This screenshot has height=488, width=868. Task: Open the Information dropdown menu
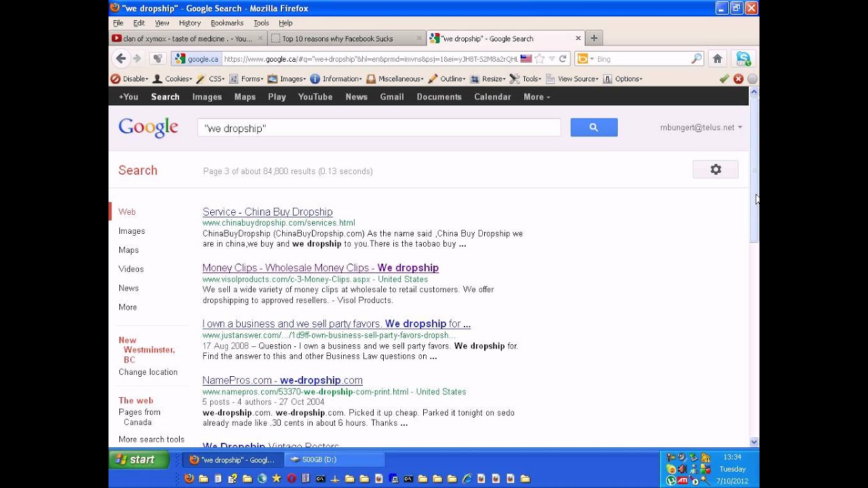pyautogui.click(x=336, y=79)
